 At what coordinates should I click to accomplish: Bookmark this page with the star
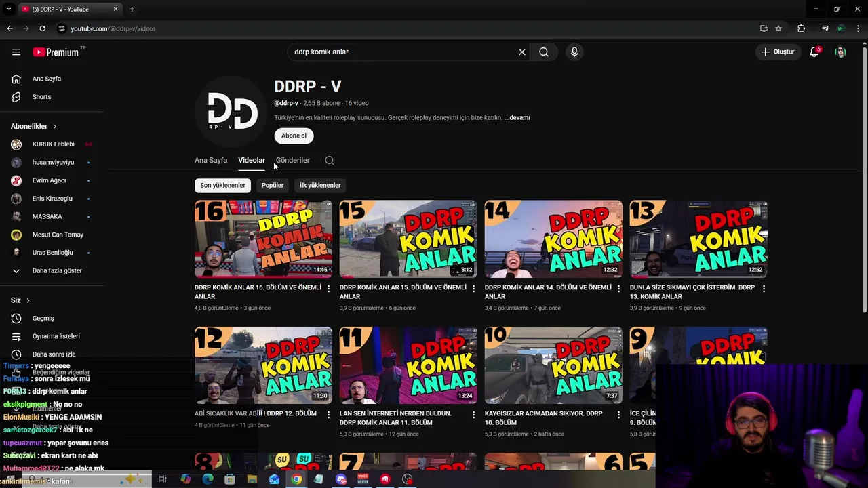point(778,28)
